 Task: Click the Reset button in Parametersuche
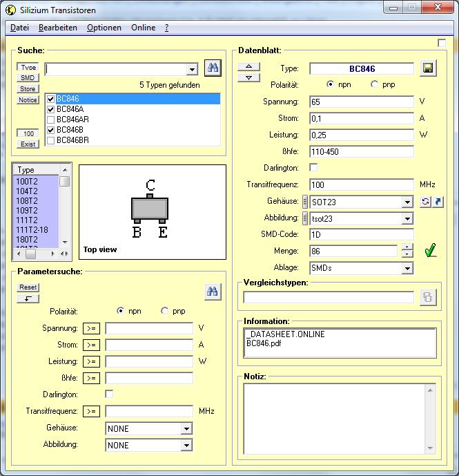point(28,287)
